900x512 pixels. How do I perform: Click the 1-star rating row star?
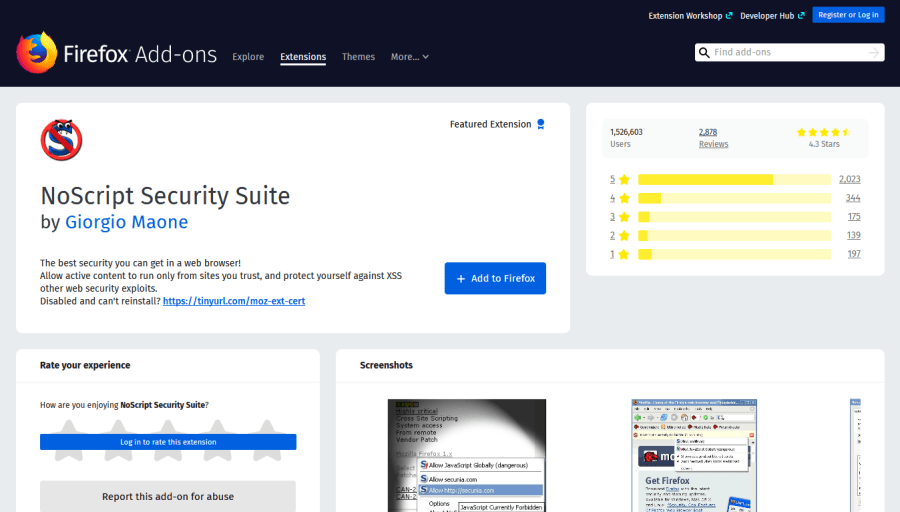coord(624,254)
